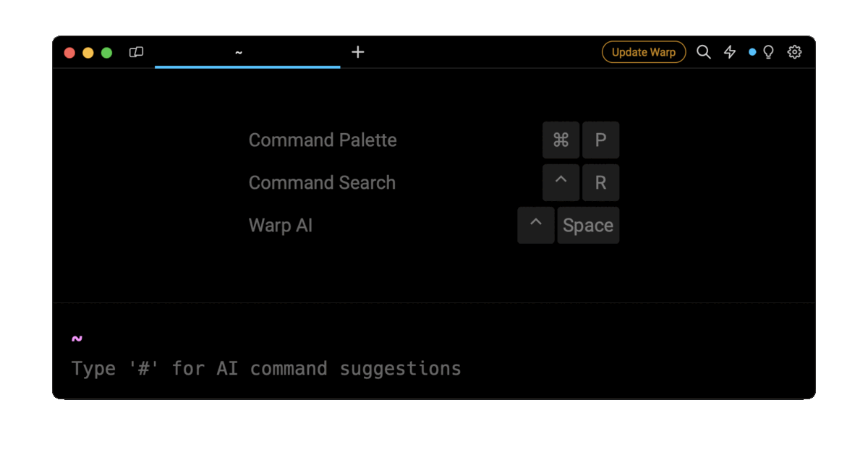Click the Update Warp button
The height and width of the screenshot is (468, 868).
pyautogui.click(x=643, y=51)
